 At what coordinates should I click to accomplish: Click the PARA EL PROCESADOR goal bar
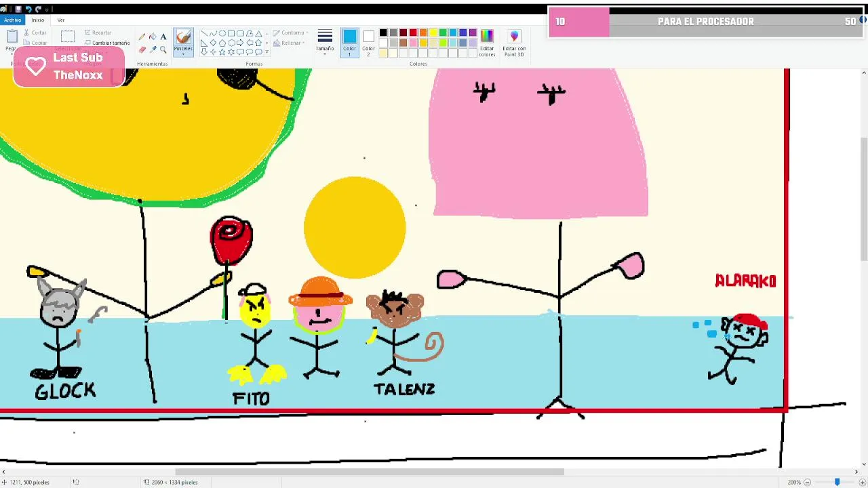[x=707, y=22]
